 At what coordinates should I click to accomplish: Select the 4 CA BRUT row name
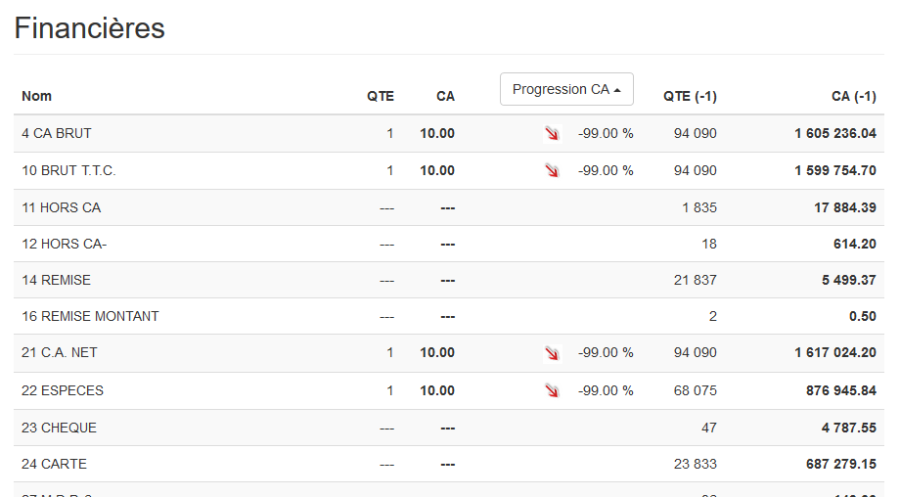click(57, 133)
